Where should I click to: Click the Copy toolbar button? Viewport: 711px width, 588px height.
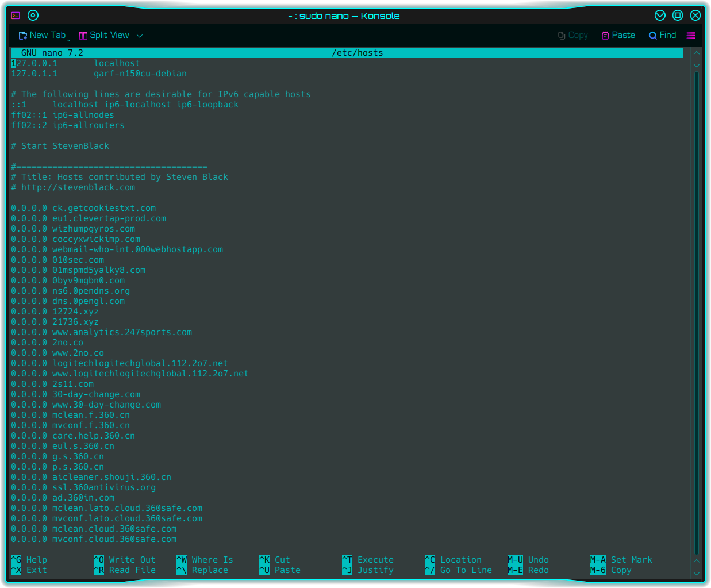coord(572,35)
